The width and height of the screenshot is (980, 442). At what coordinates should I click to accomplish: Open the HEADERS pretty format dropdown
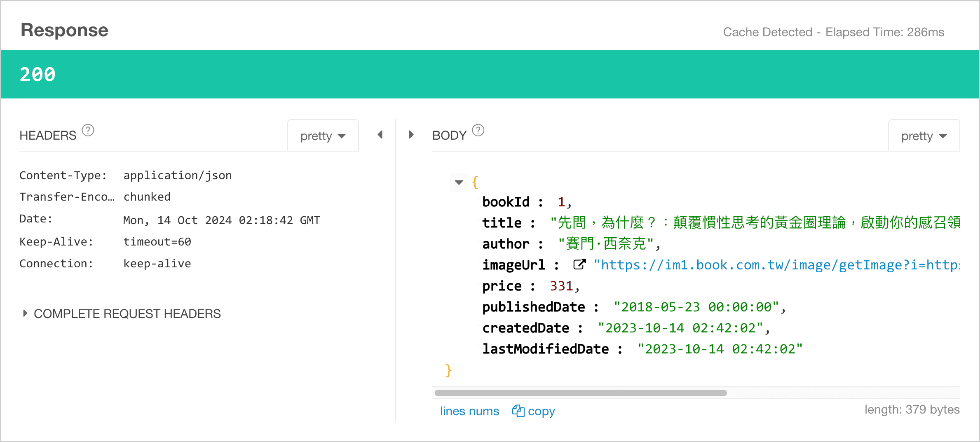(323, 136)
